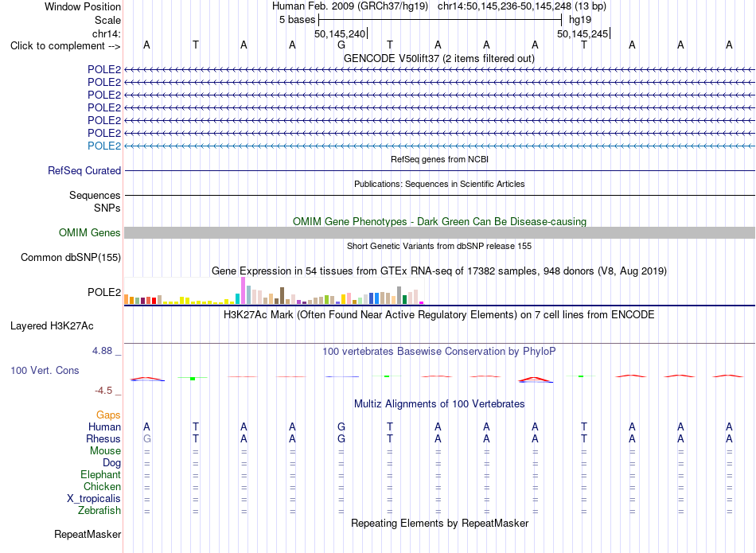Screen dimensions: 756x553
Task: Click the chr14: base position label
Action: click(x=106, y=33)
